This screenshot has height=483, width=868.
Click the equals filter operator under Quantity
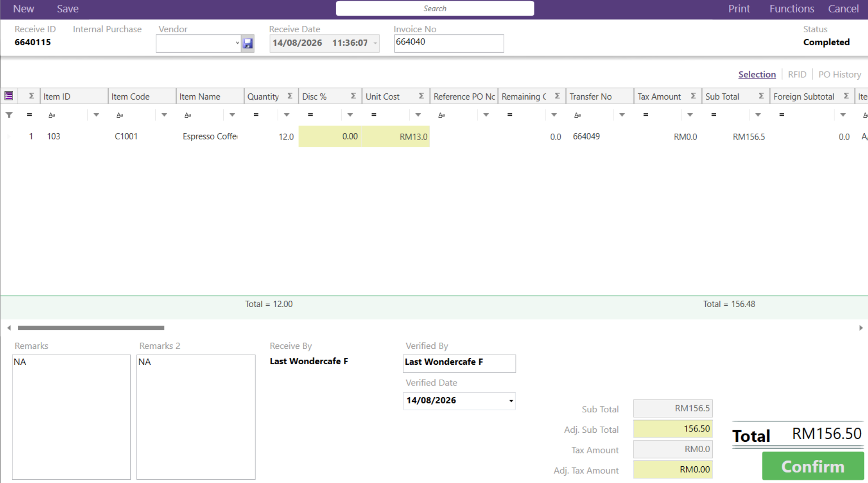point(256,115)
